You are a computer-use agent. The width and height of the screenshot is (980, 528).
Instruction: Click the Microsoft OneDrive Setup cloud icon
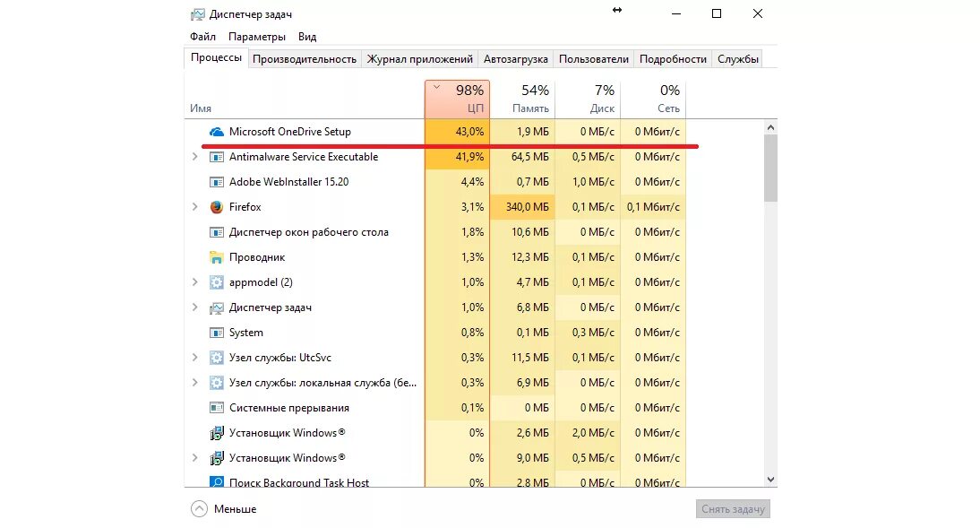click(216, 132)
